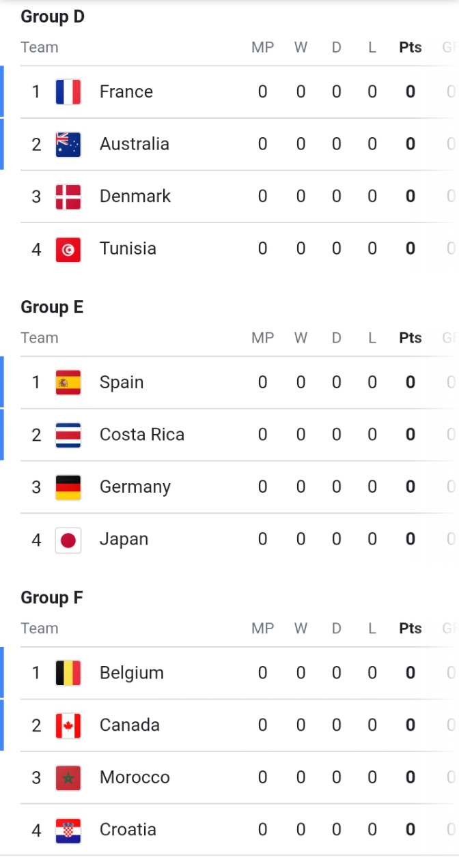Image resolution: width=459 pixels, height=868 pixels.
Task: Select the Germany flag icon
Action: tap(68, 487)
